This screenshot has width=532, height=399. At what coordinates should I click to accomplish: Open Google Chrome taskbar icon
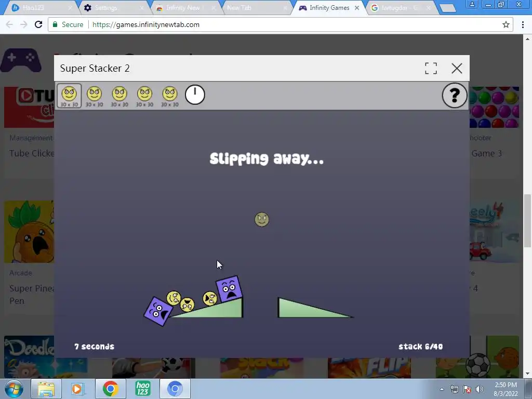pyautogui.click(x=110, y=389)
